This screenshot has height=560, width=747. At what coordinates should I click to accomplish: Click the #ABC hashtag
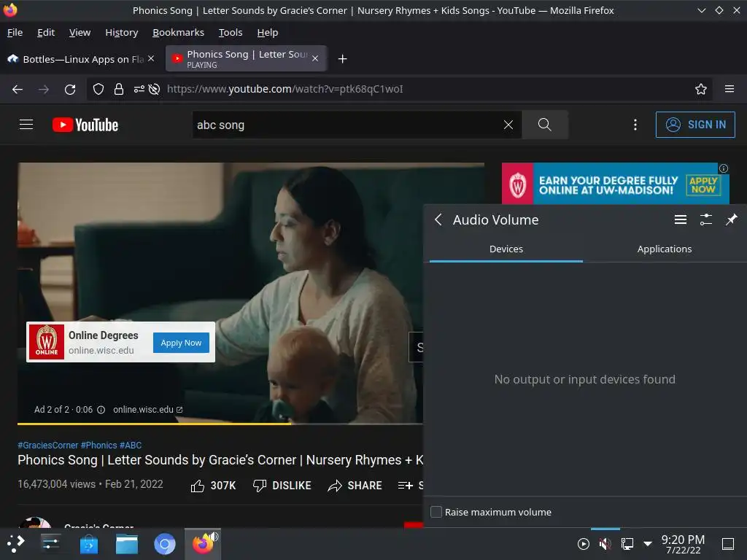click(131, 446)
